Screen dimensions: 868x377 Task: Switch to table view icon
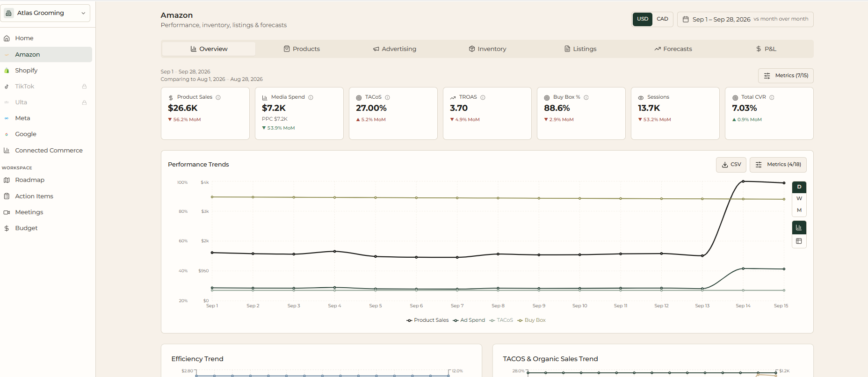coord(799,241)
